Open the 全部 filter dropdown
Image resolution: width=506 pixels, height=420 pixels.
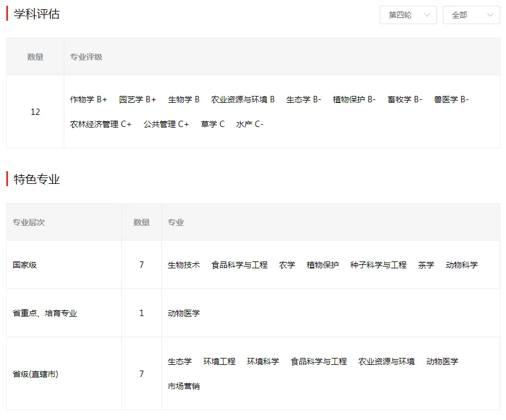pos(471,15)
